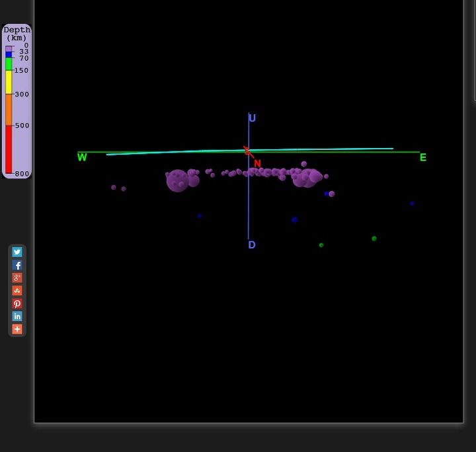
Task: Click the 'Depth (km)' legend title
Action: [17, 34]
